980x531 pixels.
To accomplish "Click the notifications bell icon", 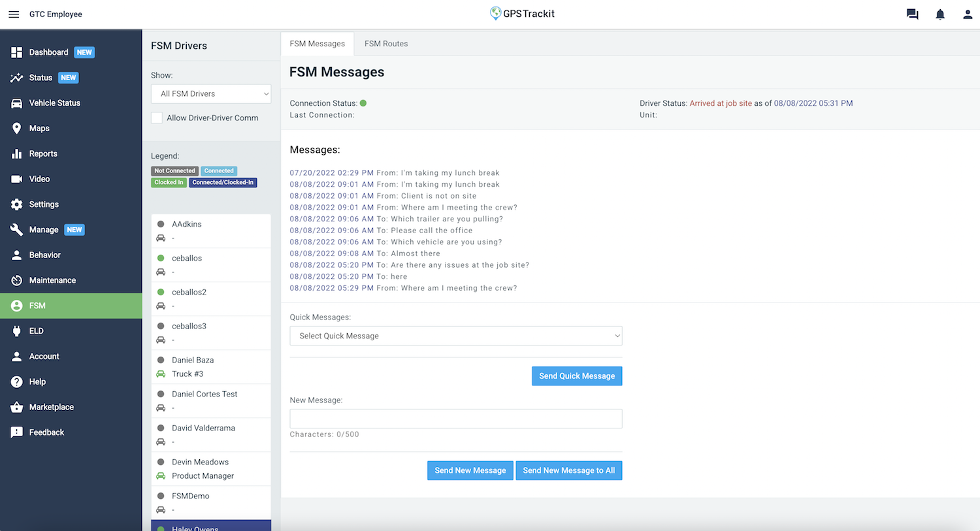I will coord(940,14).
